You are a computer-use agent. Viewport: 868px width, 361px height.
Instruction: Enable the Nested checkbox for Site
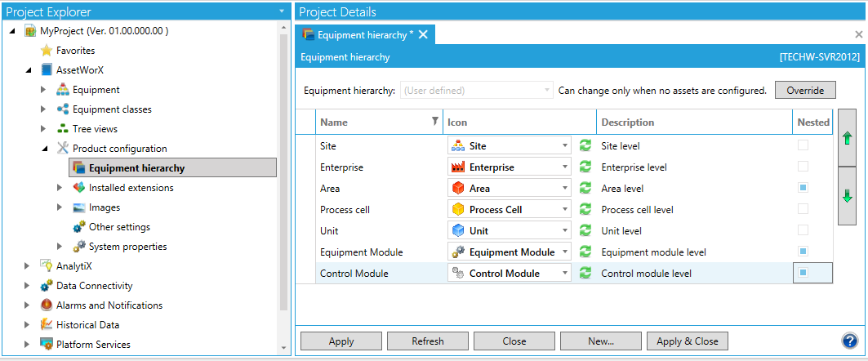pyautogui.click(x=803, y=145)
